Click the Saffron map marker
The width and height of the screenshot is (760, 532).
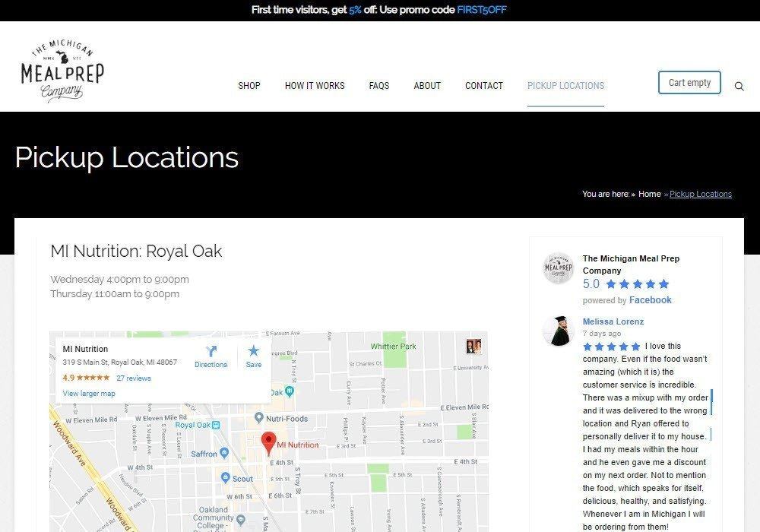coord(224,453)
